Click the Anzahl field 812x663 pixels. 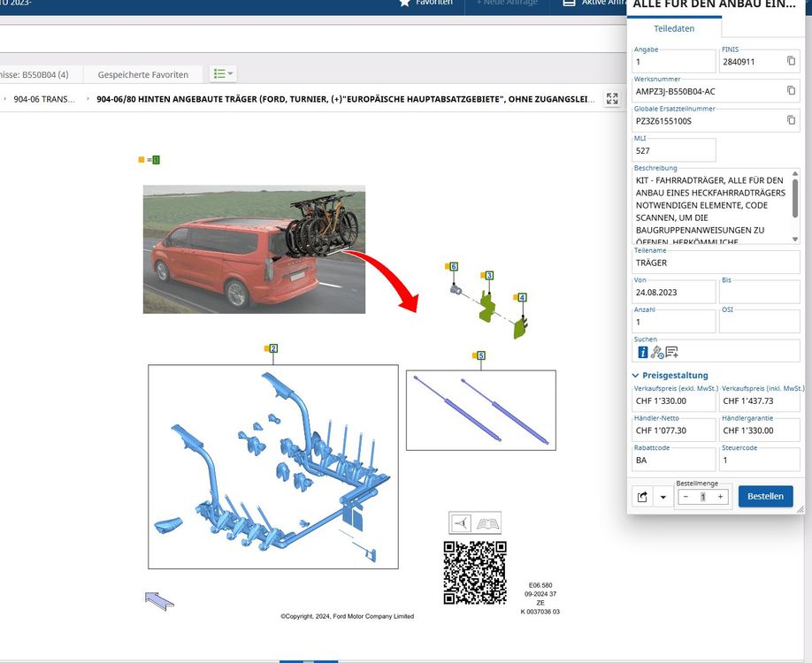point(674,322)
